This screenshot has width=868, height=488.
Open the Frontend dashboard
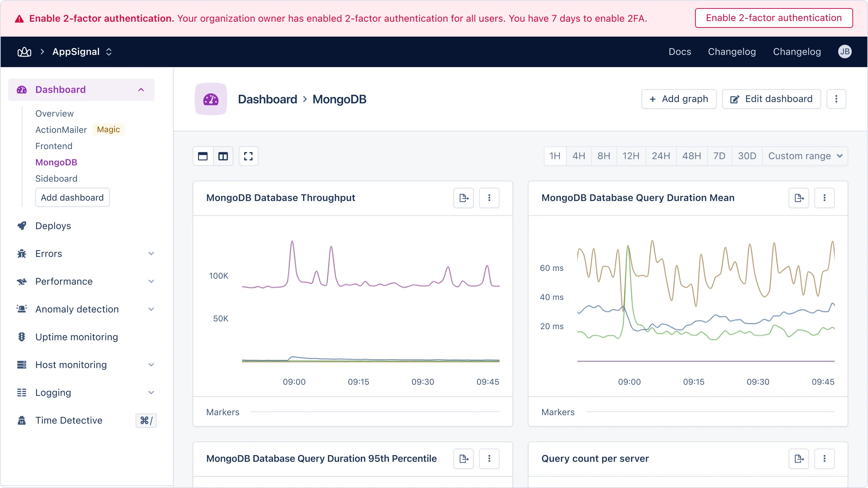coord(54,146)
